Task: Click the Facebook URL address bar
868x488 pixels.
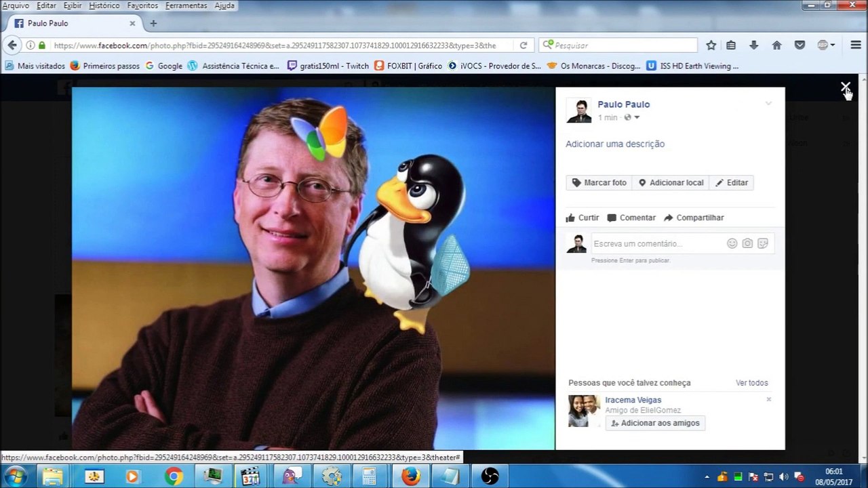Action: pos(275,45)
